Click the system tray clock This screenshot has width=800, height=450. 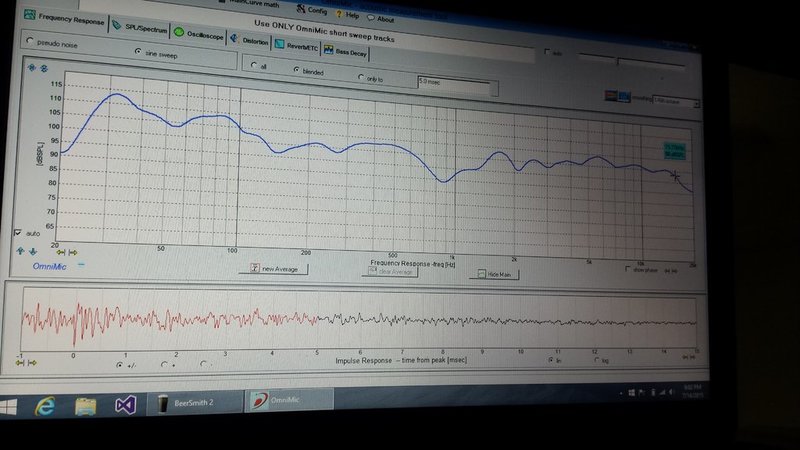pyautogui.click(x=695, y=391)
